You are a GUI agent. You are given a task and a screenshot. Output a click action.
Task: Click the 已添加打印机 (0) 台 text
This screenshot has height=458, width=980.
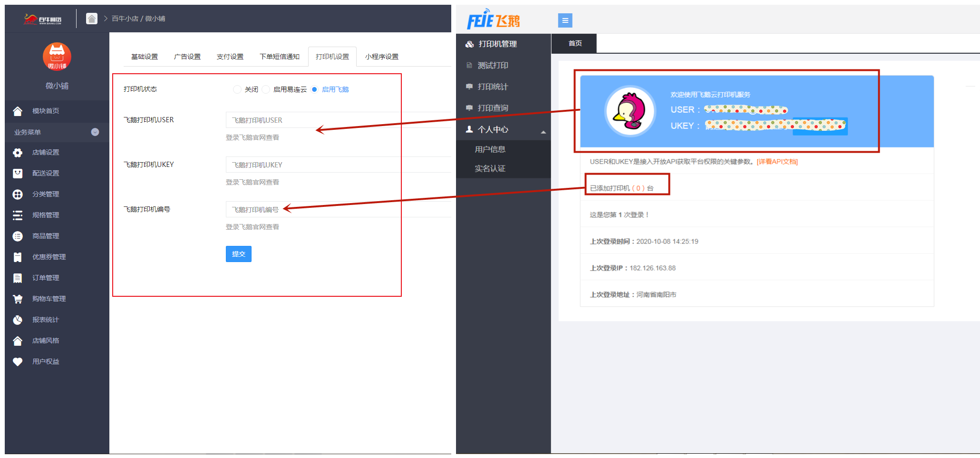coord(622,188)
